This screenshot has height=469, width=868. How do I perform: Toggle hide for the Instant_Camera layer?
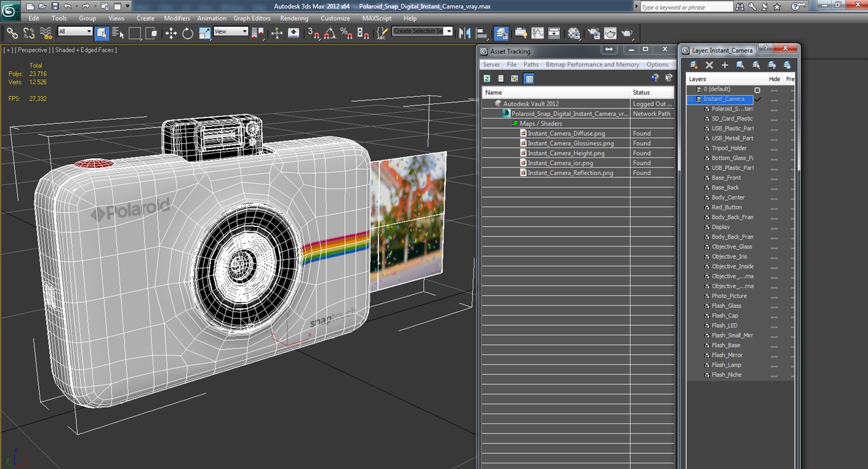point(774,99)
